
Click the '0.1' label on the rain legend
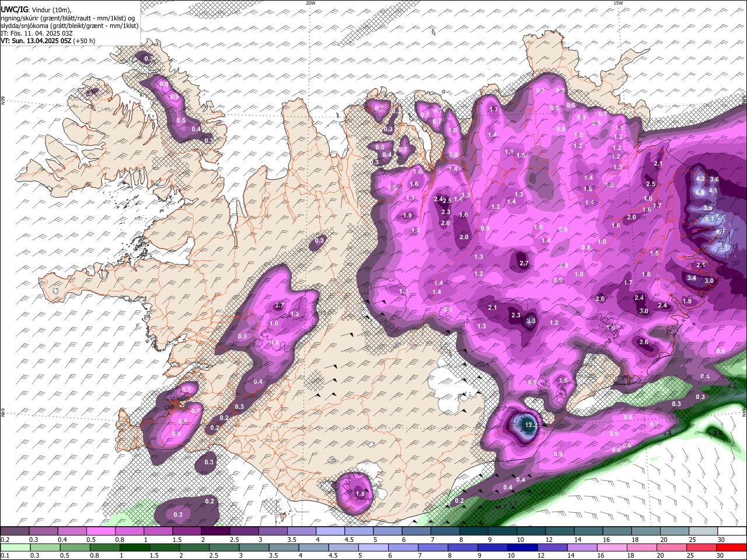click(x=5, y=556)
